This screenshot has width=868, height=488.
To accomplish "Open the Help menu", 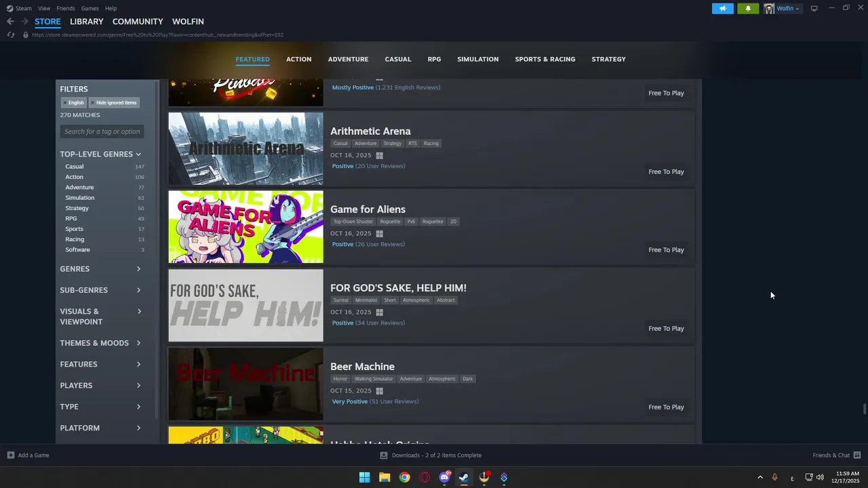I will [111, 8].
